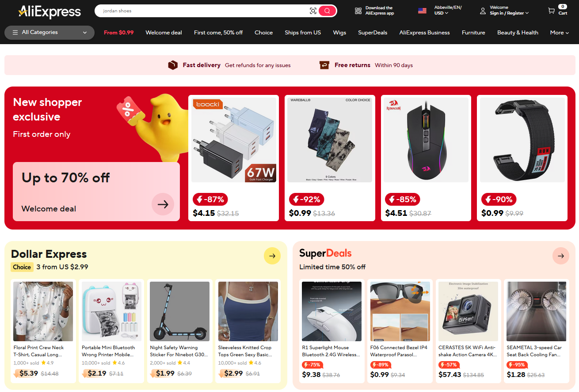
Task: Open image search camera icon
Action: coord(313,11)
